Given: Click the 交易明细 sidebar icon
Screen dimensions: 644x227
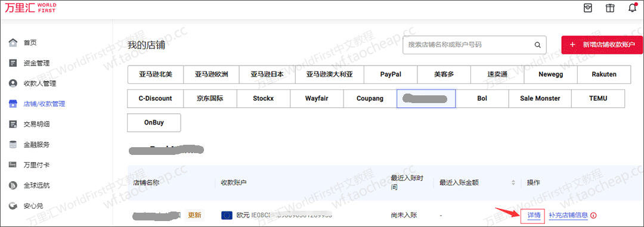Looking at the screenshot, I should [x=13, y=124].
